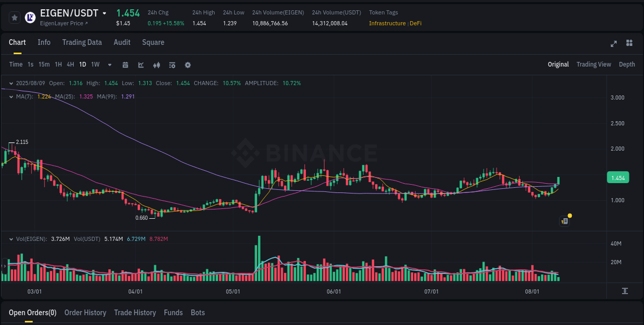Open the Order History tab
This screenshot has height=325, width=644.
(x=85, y=312)
